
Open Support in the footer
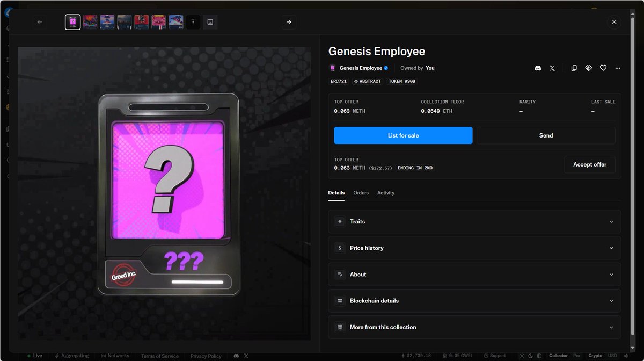tap(494, 356)
